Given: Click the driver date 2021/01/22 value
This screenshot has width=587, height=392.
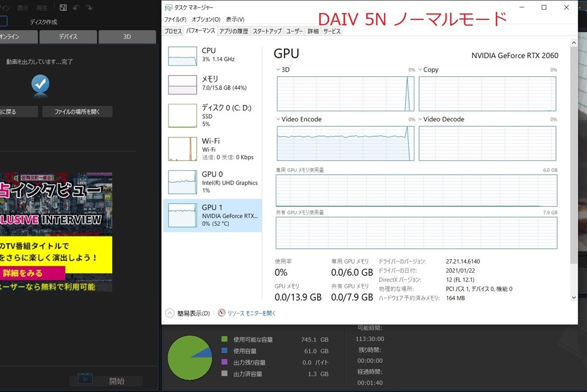Looking at the screenshot, I should (460, 271).
